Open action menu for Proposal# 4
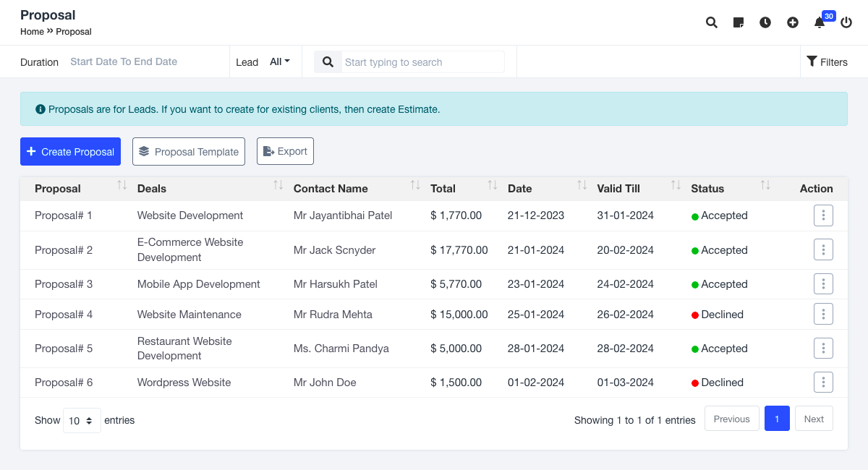868x470 pixels. pyautogui.click(x=823, y=315)
